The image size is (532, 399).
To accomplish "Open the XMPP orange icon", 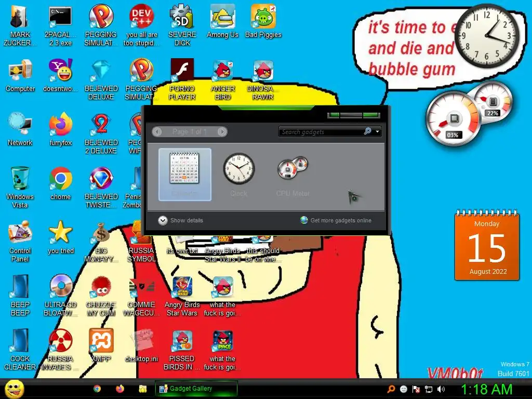I will [x=101, y=345].
